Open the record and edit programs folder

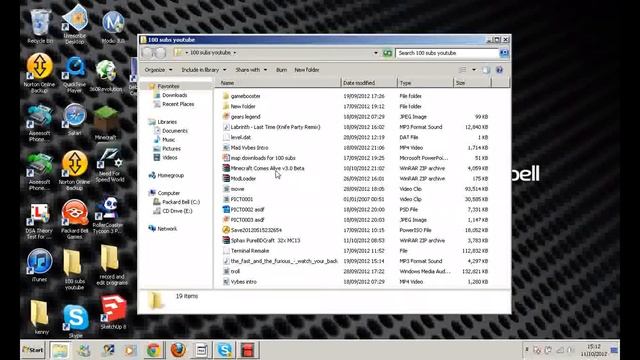coord(111,264)
